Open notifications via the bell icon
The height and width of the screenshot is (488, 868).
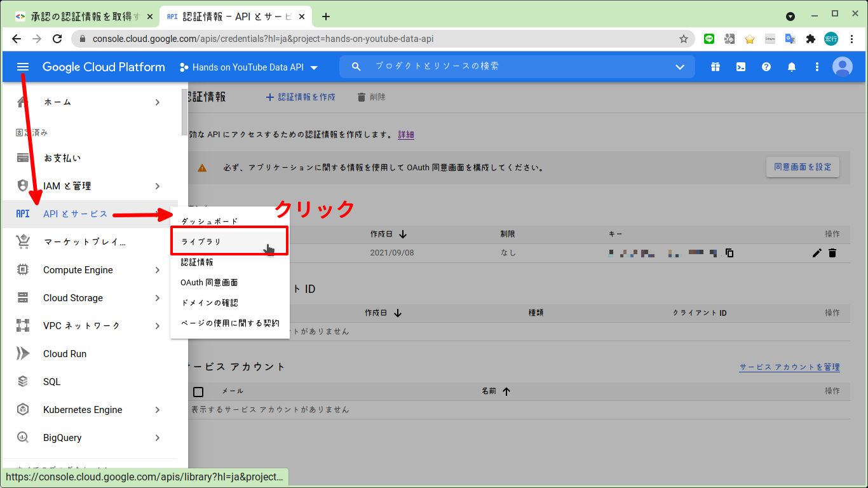[x=791, y=66]
